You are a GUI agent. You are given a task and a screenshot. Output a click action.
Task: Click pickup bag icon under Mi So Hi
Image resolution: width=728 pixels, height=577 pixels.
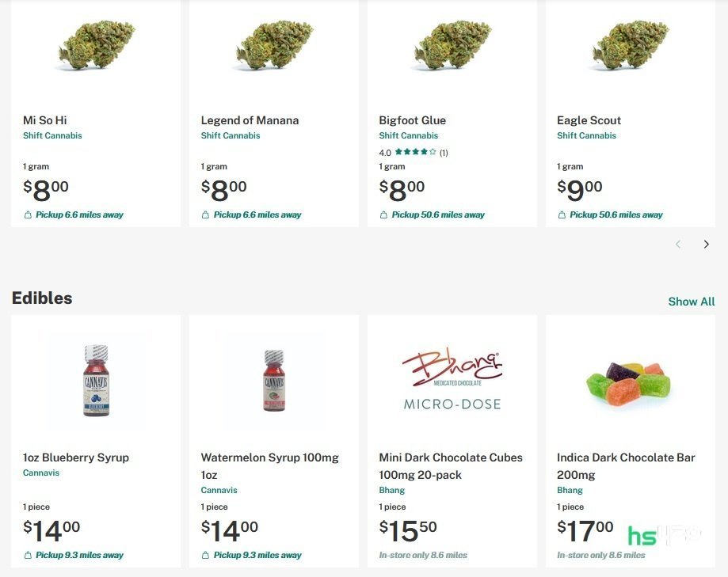coord(28,214)
